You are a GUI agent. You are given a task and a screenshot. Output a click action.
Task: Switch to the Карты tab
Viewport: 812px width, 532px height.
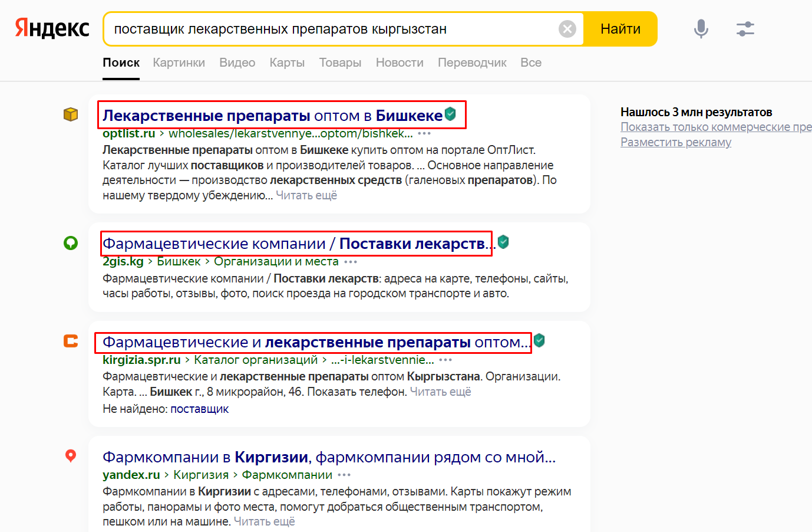click(x=287, y=63)
